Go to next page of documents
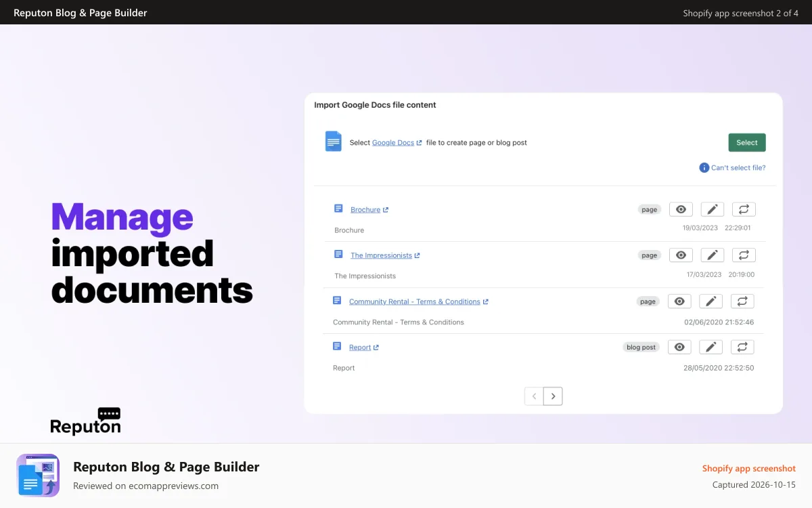The height and width of the screenshot is (508, 812). point(553,396)
